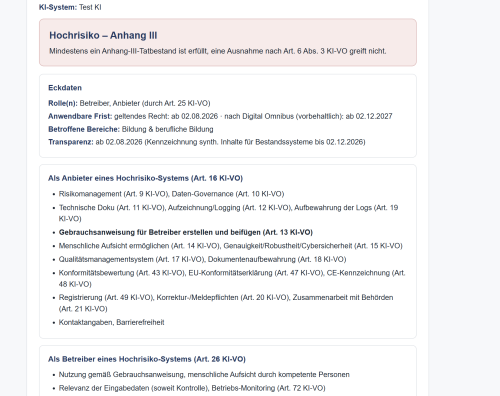The width and height of the screenshot is (500, 396).
Task: Click the 'Risikomanagement (Art. 9 KI-VO)' bullet
Action: (171, 194)
